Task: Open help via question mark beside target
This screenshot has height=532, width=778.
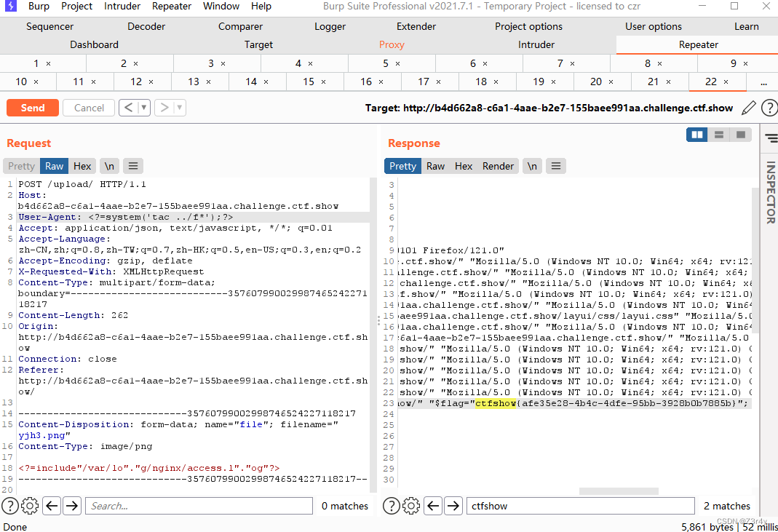Action: coord(769,108)
